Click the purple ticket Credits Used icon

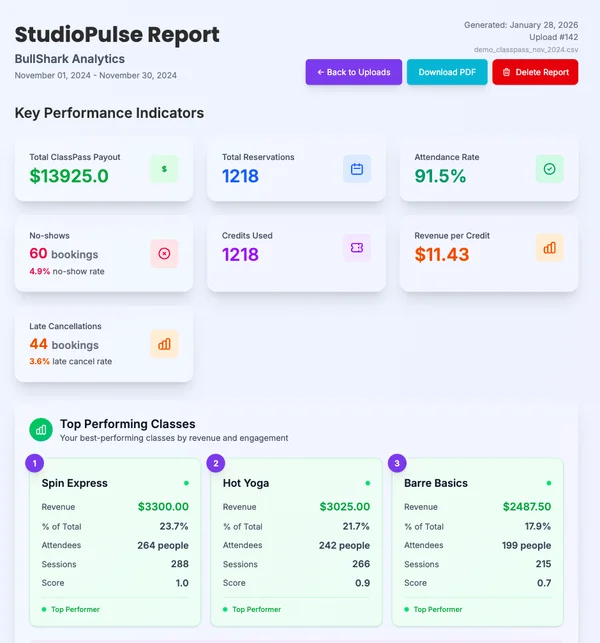coord(357,248)
